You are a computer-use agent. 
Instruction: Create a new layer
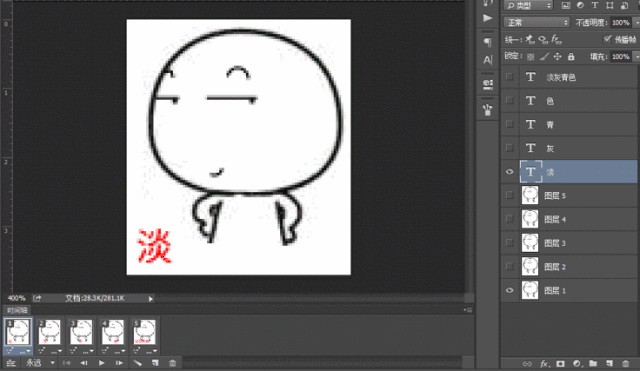click(x=609, y=363)
